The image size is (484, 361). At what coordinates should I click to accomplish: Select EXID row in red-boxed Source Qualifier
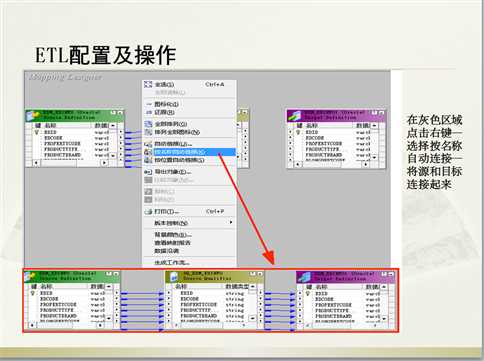[211, 293]
